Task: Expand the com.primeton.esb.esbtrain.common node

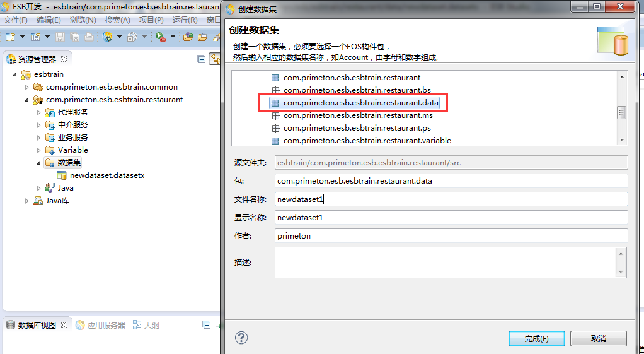Action: coord(26,87)
